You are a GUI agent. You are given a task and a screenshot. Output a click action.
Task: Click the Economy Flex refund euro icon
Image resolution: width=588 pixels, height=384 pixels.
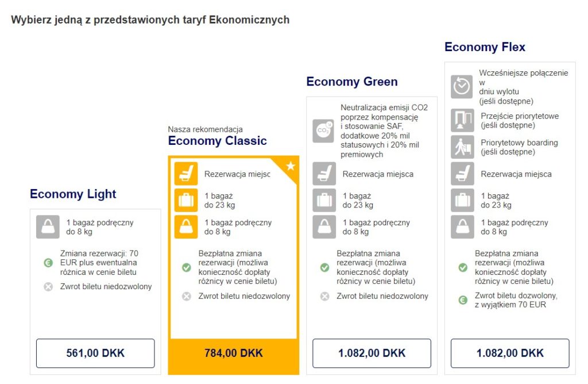tap(463, 300)
